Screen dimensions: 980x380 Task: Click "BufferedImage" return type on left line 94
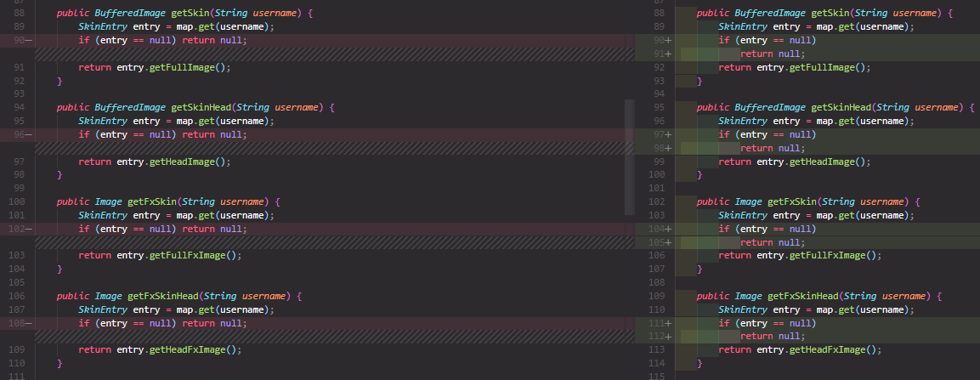[x=130, y=107]
